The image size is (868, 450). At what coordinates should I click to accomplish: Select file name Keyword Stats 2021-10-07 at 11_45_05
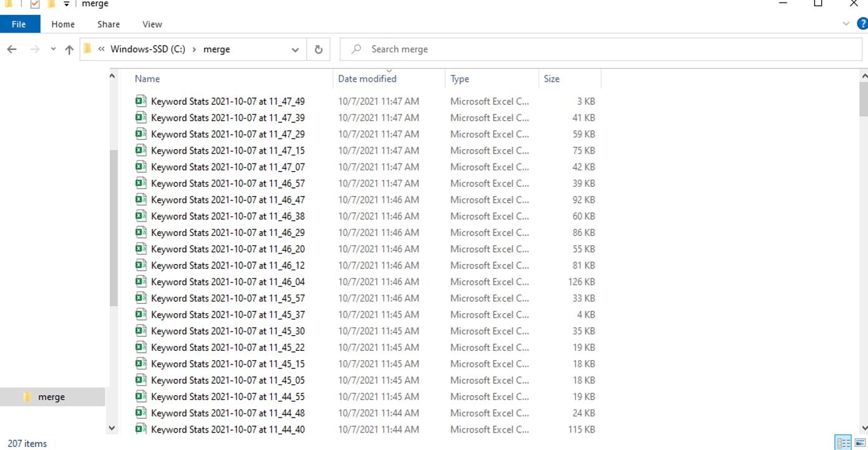click(x=228, y=380)
